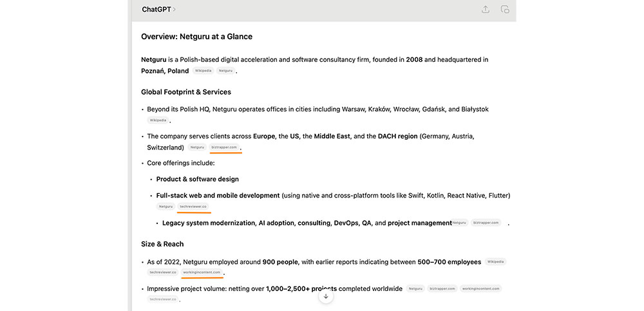The width and height of the screenshot is (644, 311).
Task: Click techreviewer.co chip left of underlined workingincontent.com
Action: click(162, 272)
